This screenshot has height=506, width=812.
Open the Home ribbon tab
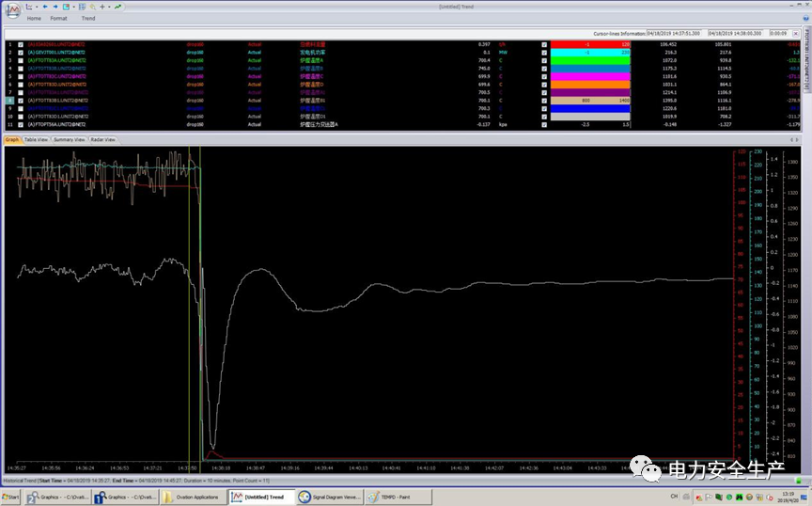click(x=34, y=18)
